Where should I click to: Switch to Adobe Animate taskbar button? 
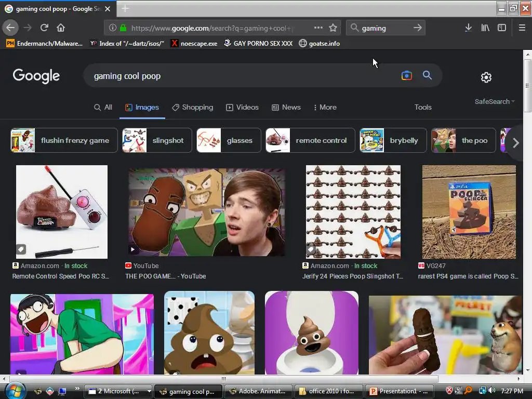258,391
